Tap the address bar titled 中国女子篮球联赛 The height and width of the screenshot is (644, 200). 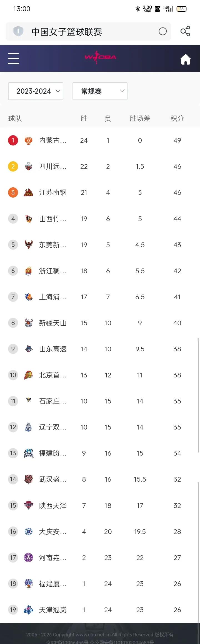[x=88, y=32]
